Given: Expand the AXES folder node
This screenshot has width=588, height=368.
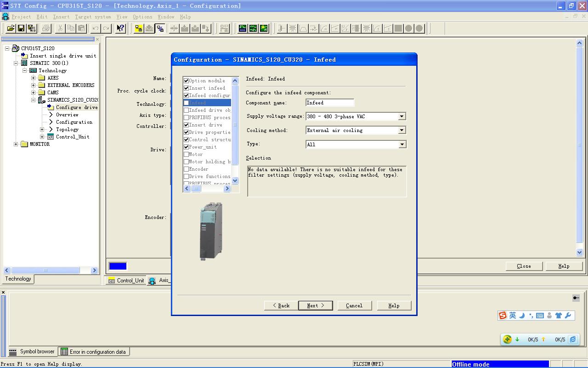Looking at the screenshot, I should click(x=33, y=78).
